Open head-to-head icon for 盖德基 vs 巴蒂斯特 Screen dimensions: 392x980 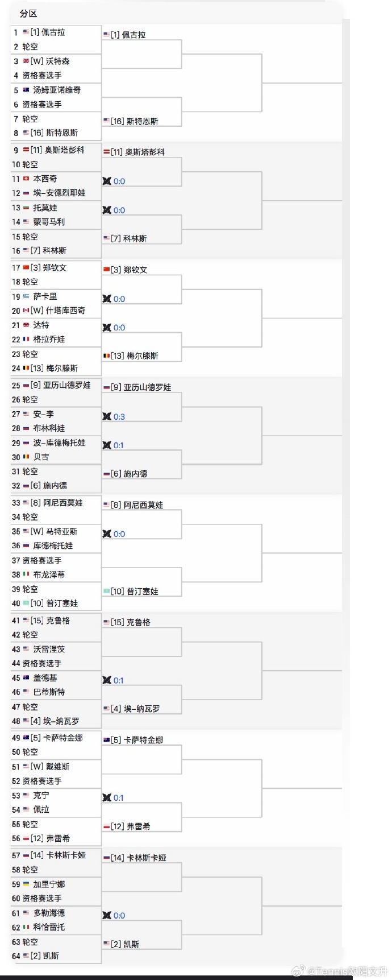(x=107, y=680)
